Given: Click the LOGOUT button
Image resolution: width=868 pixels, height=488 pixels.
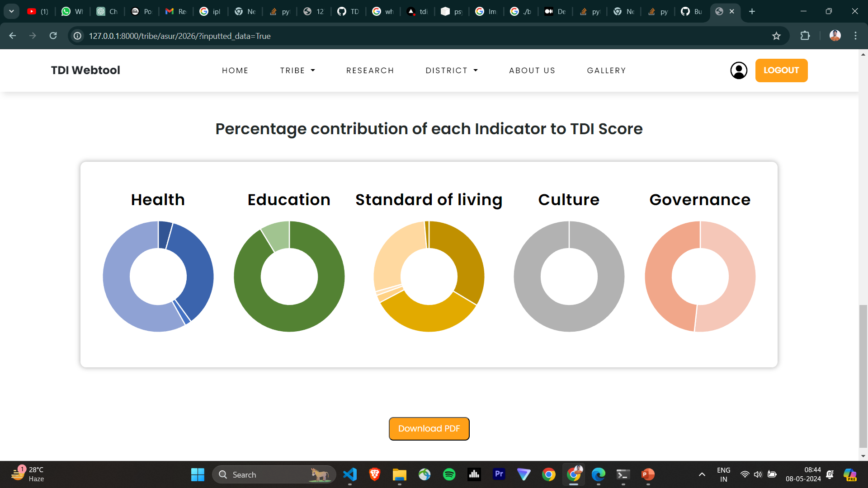Looking at the screenshot, I should click(781, 70).
